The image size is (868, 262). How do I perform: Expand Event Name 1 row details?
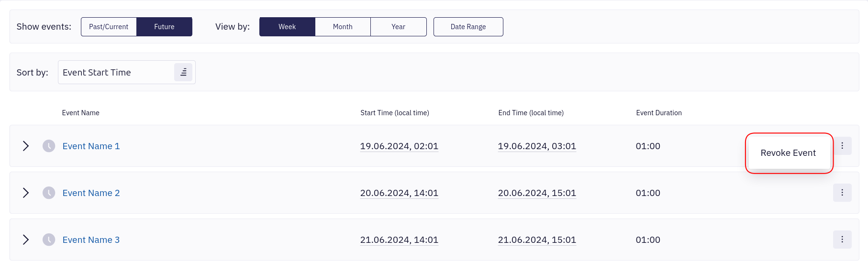pyautogui.click(x=26, y=146)
